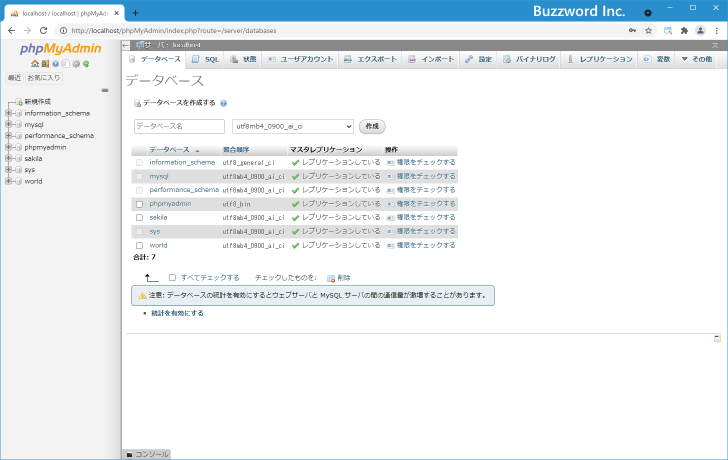Screen dimensions: 728x460
Task: Check the sys row checkbox
Action: pos(139,232)
